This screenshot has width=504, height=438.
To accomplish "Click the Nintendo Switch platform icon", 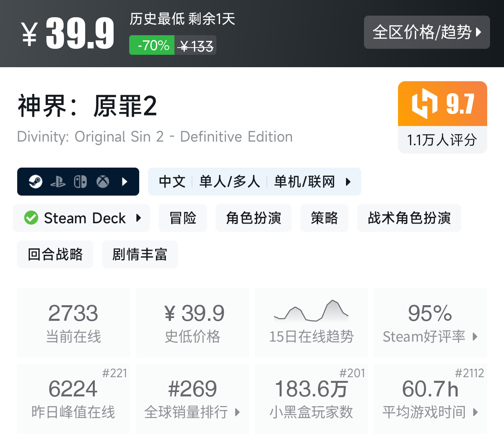I will coord(80,182).
